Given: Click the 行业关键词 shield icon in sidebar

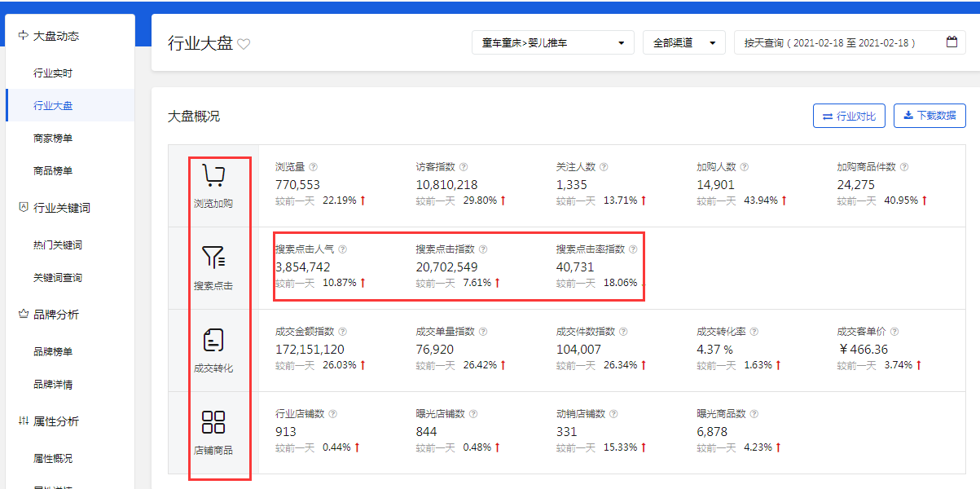Looking at the screenshot, I should (23, 208).
